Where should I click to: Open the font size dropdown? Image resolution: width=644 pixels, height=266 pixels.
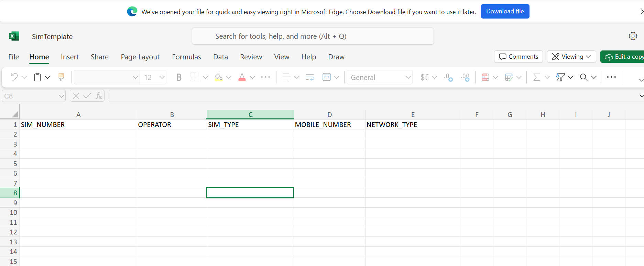click(x=162, y=77)
